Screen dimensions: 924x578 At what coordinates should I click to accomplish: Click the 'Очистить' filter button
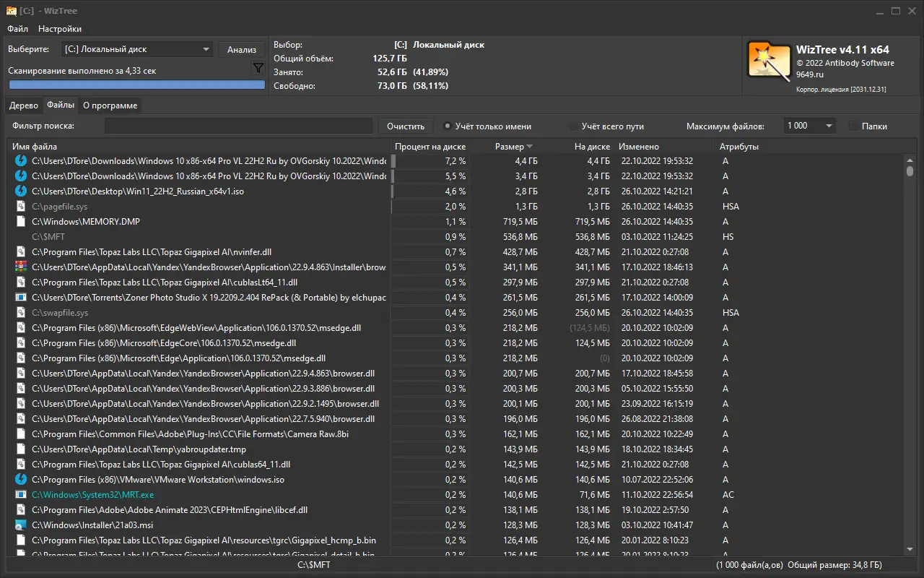coord(406,126)
